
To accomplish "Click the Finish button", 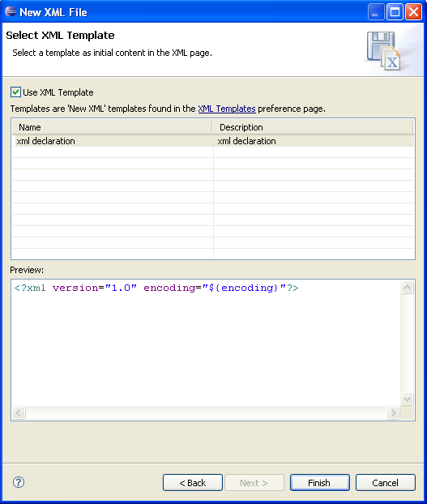I will pyautogui.click(x=320, y=482).
